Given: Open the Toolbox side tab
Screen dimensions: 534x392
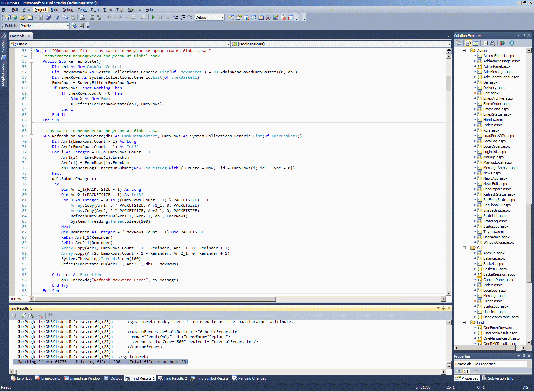Looking at the screenshot, I should point(3,43).
